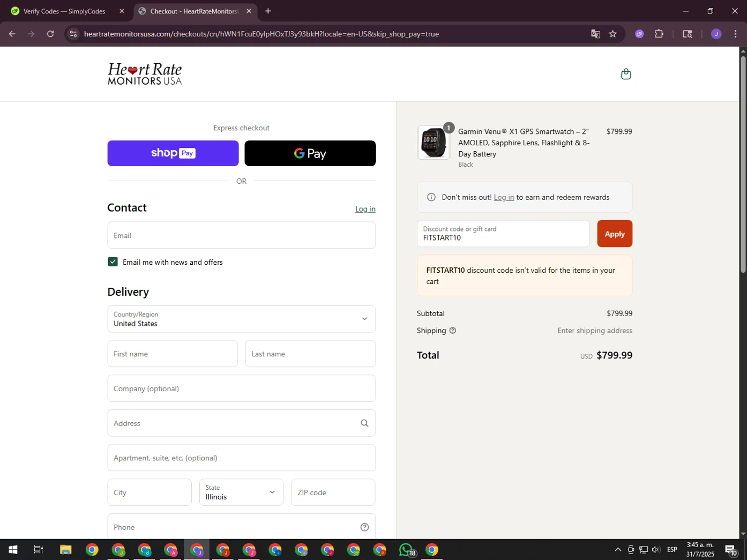Viewport: 747px width, 560px height.
Task: Click the Garmin Venu X1 GPS Smartwatch title
Action: click(x=524, y=143)
